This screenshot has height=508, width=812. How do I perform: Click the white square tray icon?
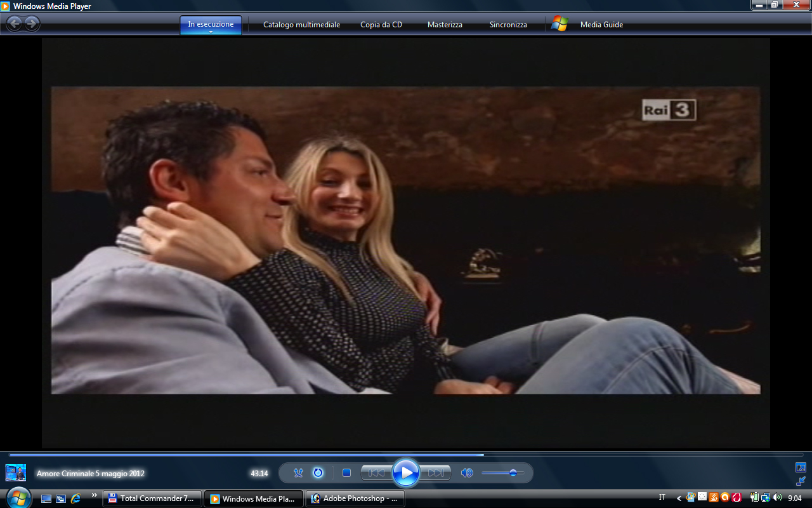(x=702, y=498)
